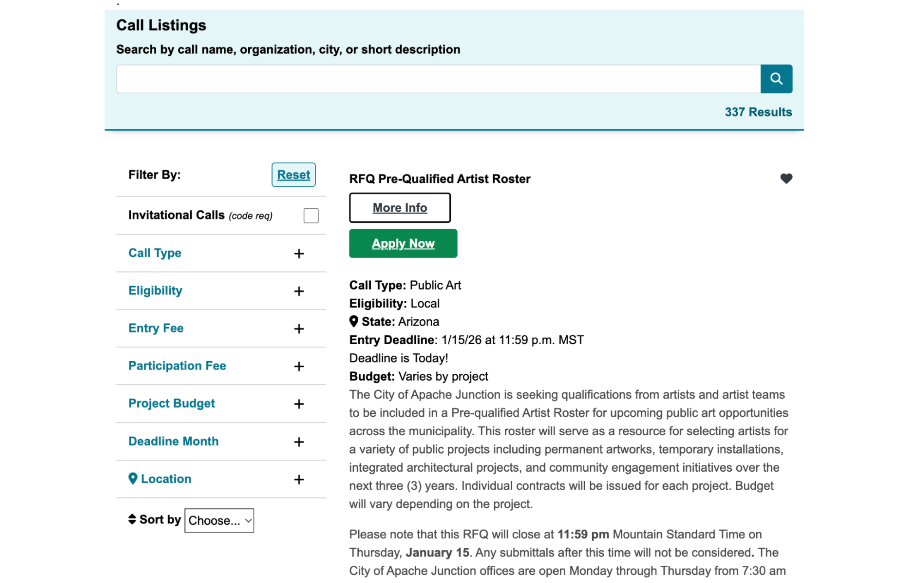Click the plus icon next to Call Type
The height and width of the screenshot is (583, 924).
pos(299,254)
